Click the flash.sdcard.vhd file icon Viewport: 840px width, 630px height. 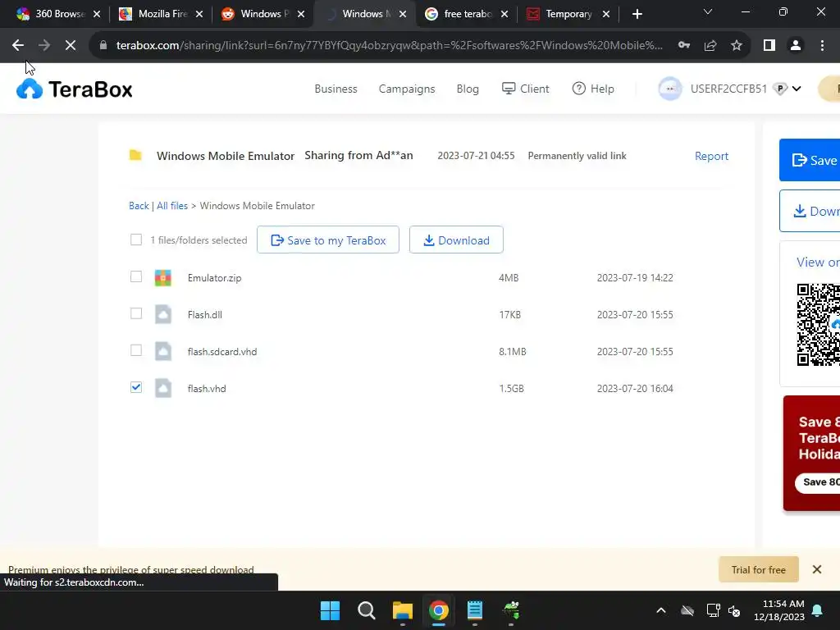[163, 351]
